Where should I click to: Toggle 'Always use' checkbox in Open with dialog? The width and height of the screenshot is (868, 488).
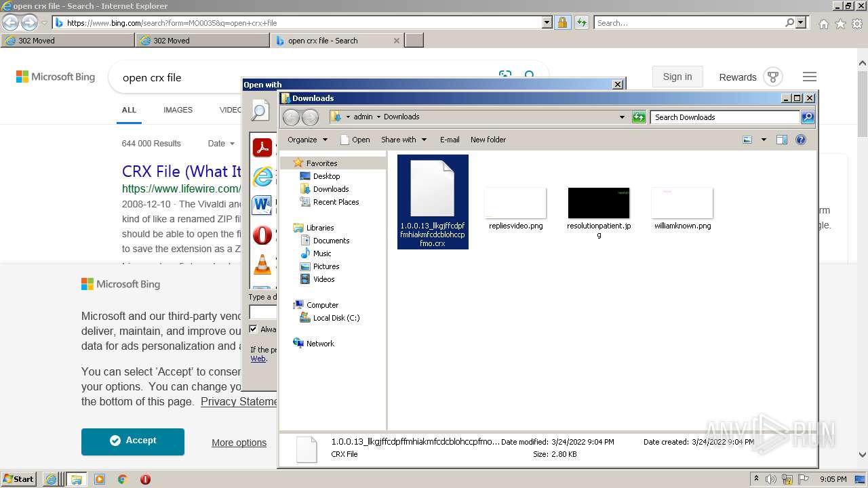[x=254, y=329]
